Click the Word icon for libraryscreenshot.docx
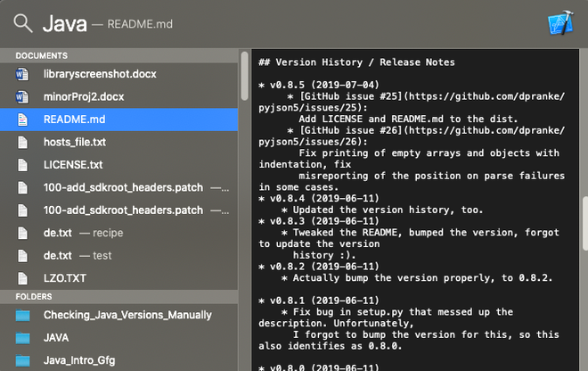 22,74
